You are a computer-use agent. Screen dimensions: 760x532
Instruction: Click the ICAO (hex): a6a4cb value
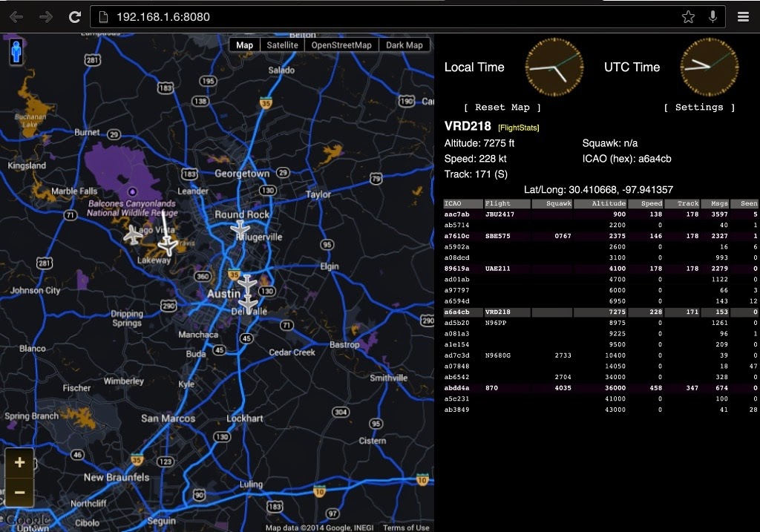(626, 159)
